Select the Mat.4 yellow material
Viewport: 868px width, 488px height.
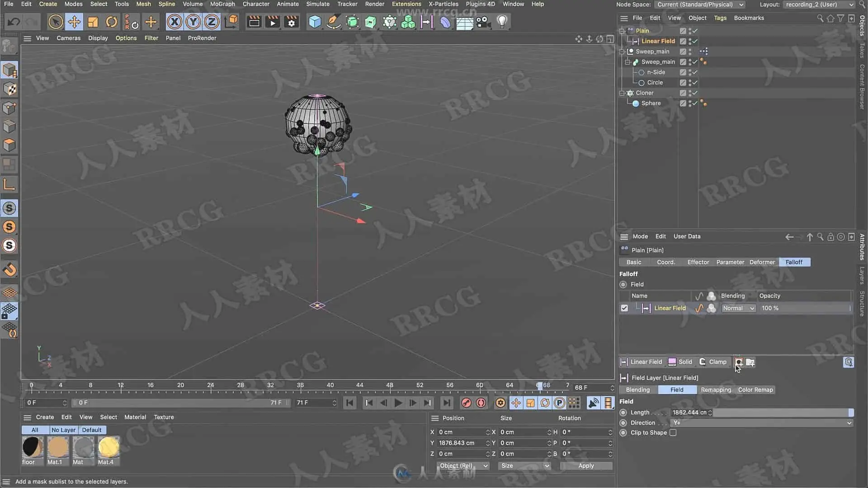[108, 447]
